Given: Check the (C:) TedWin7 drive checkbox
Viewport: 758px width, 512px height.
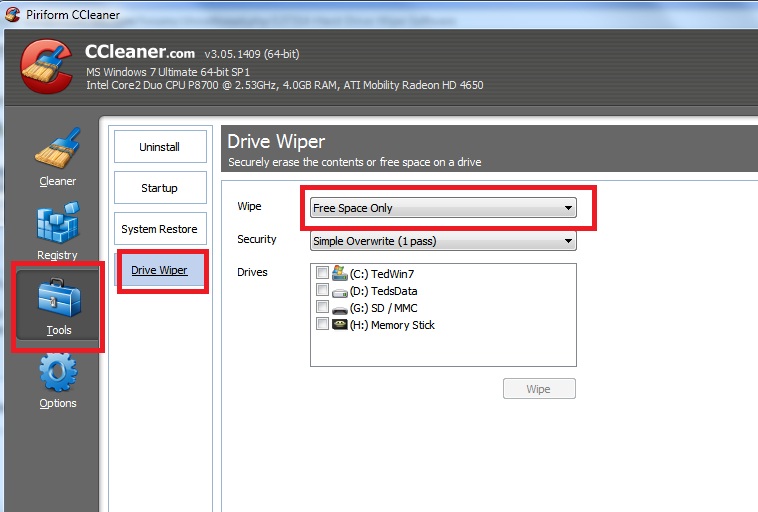Looking at the screenshot, I should coord(322,273).
